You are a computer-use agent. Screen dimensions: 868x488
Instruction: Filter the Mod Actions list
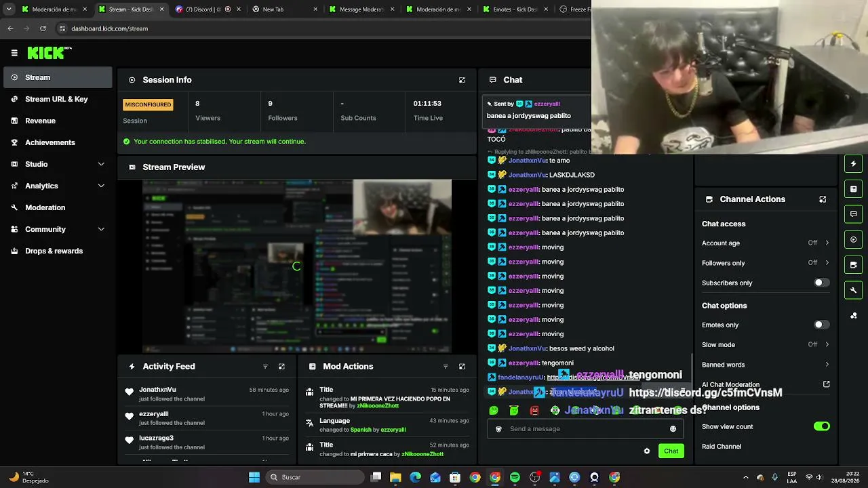click(x=446, y=367)
